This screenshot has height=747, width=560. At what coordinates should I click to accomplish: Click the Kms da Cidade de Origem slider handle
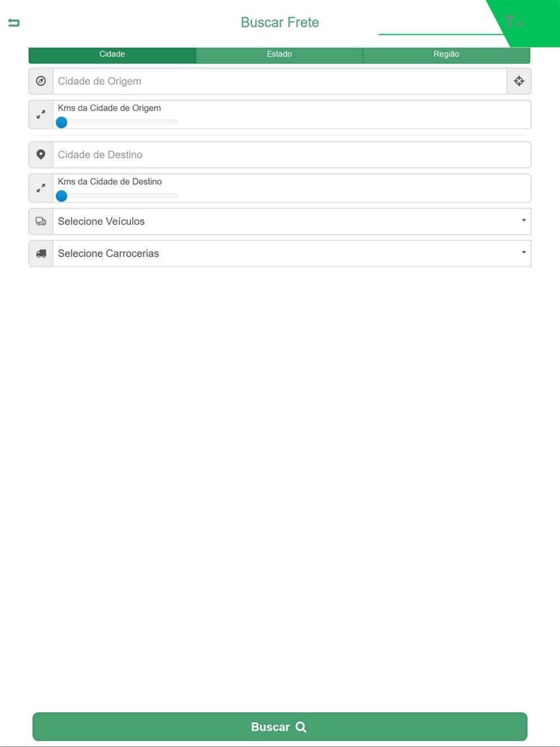pyautogui.click(x=62, y=122)
